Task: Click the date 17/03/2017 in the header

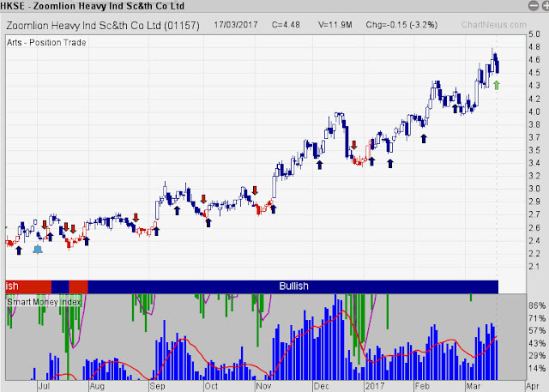Action: click(x=236, y=25)
